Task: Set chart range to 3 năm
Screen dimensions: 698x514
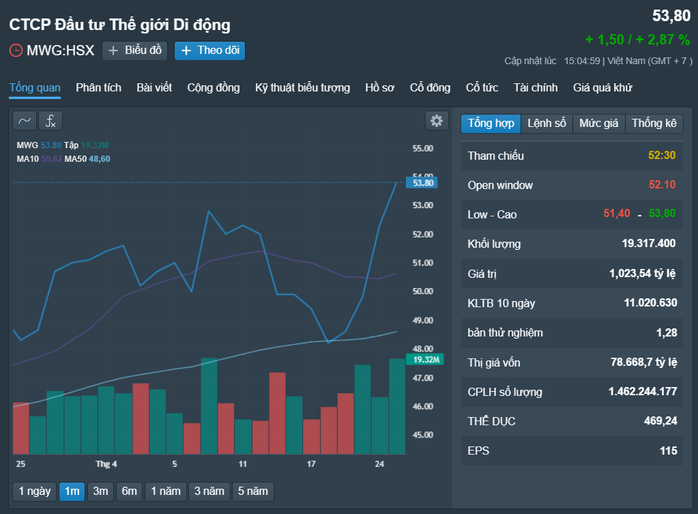Action: point(209,491)
